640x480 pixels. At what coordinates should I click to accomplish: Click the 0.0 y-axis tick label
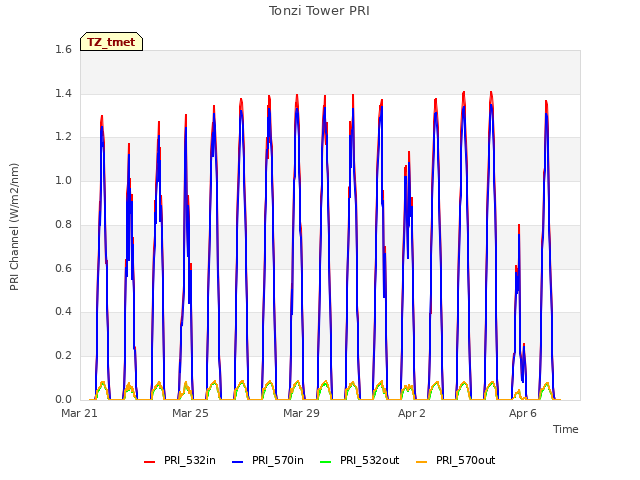tap(63, 399)
